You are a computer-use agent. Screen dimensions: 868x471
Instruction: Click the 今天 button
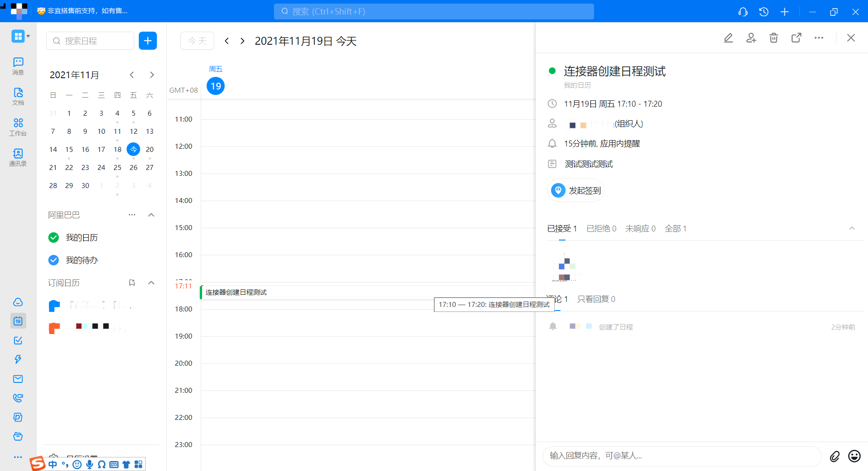click(x=197, y=41)
